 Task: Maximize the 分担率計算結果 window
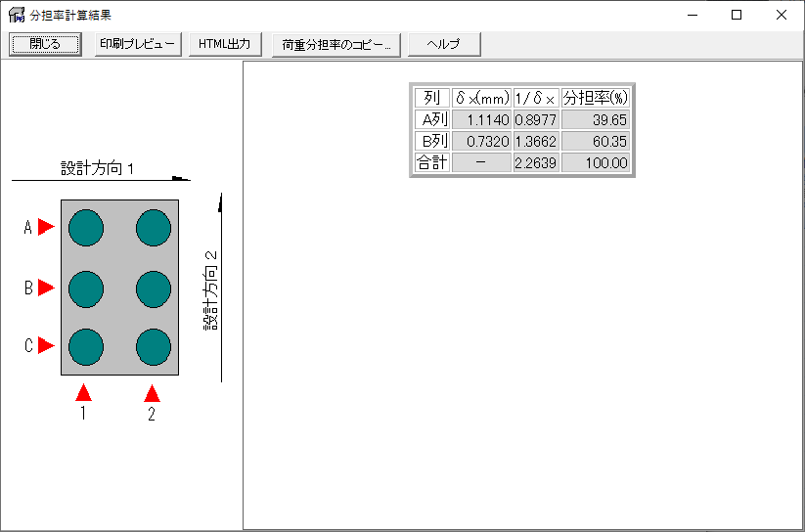(x=737, y=16)
